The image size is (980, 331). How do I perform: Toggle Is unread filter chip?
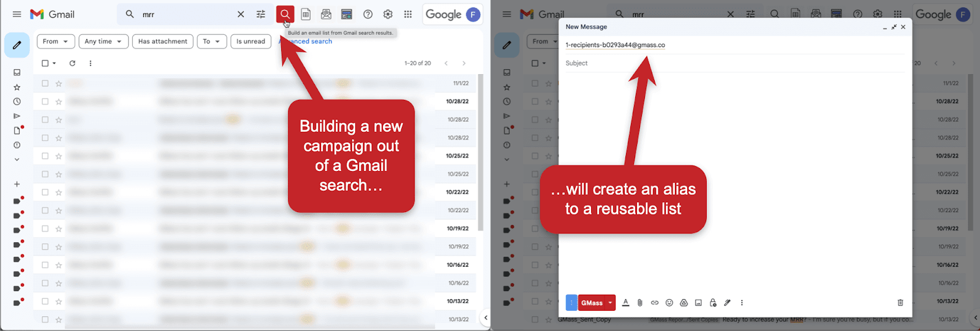(x=251, y=42)
